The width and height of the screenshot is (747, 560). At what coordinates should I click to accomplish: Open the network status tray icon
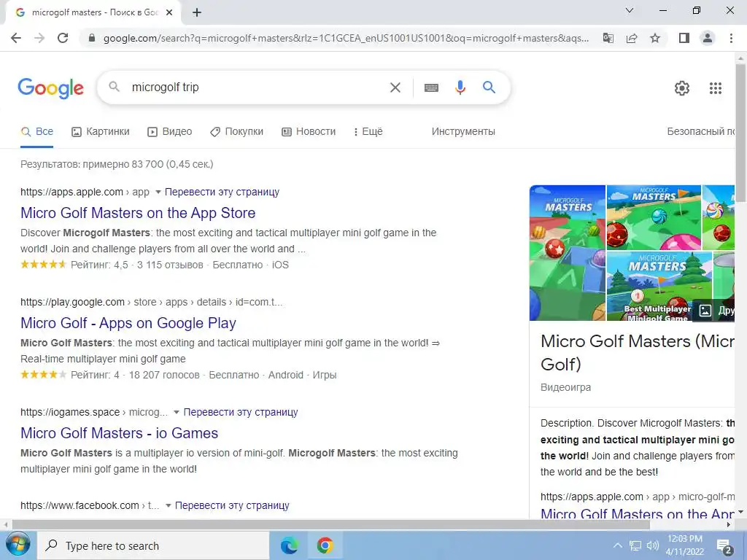click(635, 545)
